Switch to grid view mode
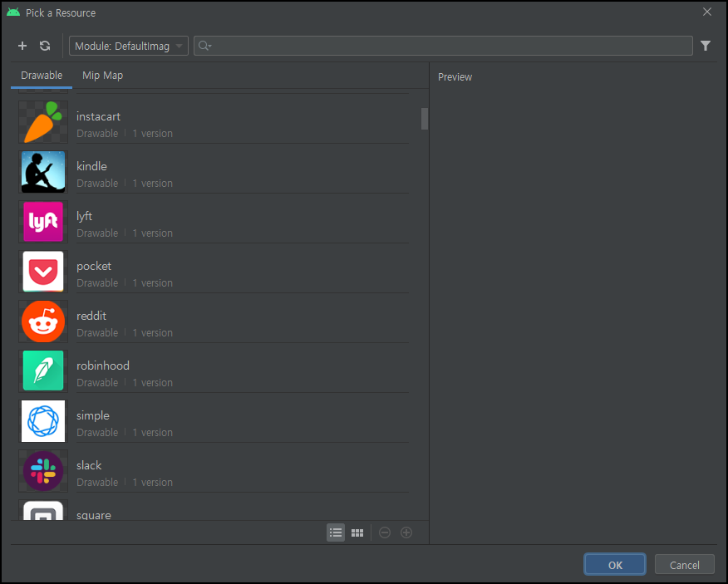 pyautogui.click(x=357, y=532)
